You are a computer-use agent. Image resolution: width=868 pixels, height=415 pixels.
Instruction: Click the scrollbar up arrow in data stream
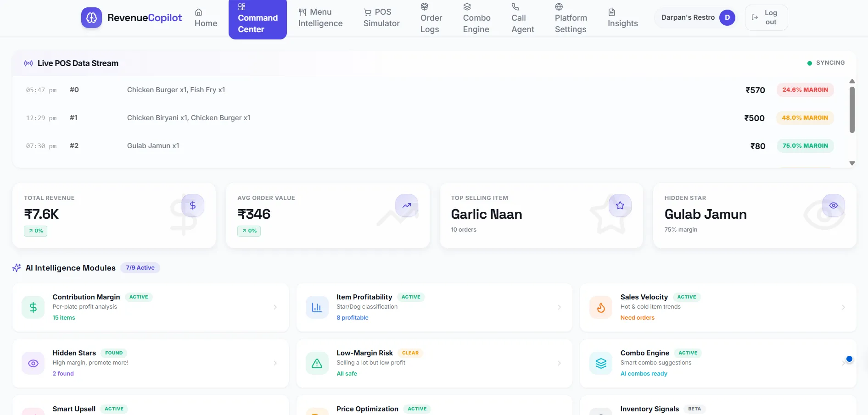point(852,81)
